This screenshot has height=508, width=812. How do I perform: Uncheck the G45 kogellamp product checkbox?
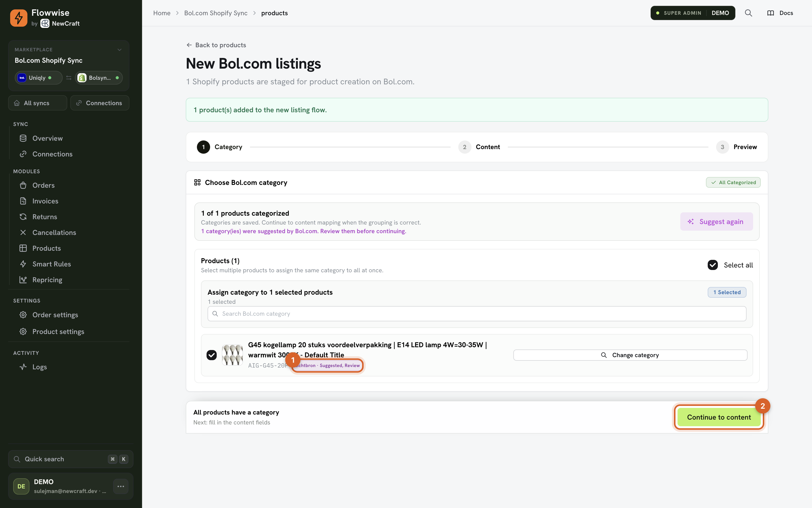212,355
